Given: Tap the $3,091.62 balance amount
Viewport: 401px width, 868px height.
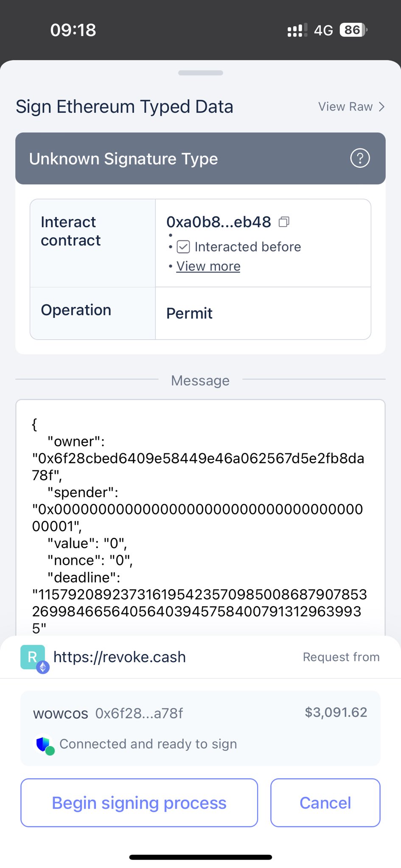Looking at the screenshot, I should coord(336,712).
